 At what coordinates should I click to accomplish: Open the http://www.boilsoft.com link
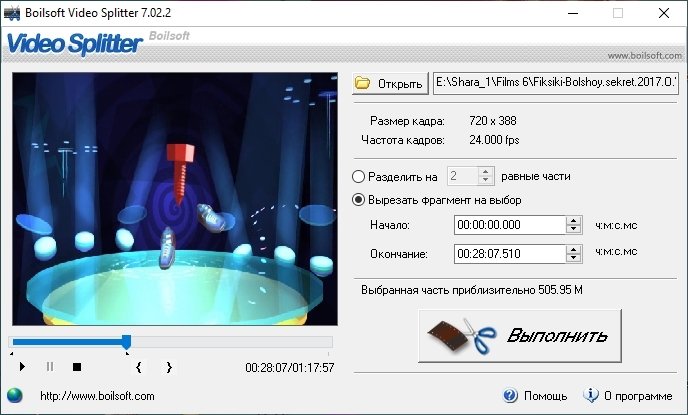click(97, 396)
